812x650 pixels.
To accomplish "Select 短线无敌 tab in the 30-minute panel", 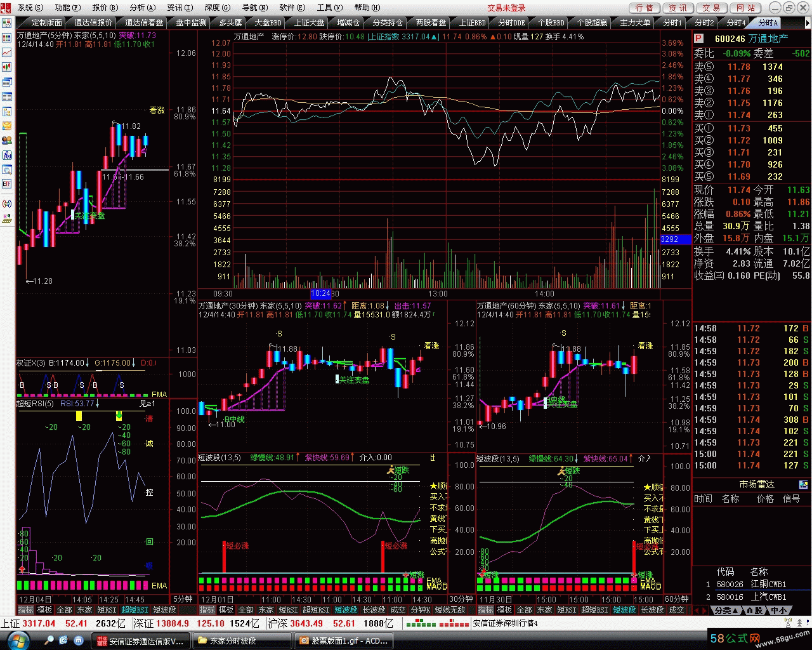I will (450, 609).
